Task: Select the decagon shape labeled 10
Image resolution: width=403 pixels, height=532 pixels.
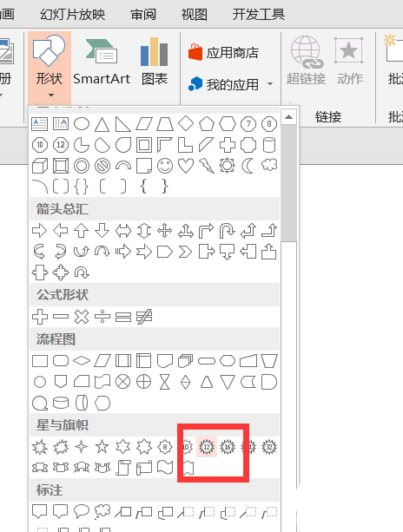Action: click(x=40, y=145)
